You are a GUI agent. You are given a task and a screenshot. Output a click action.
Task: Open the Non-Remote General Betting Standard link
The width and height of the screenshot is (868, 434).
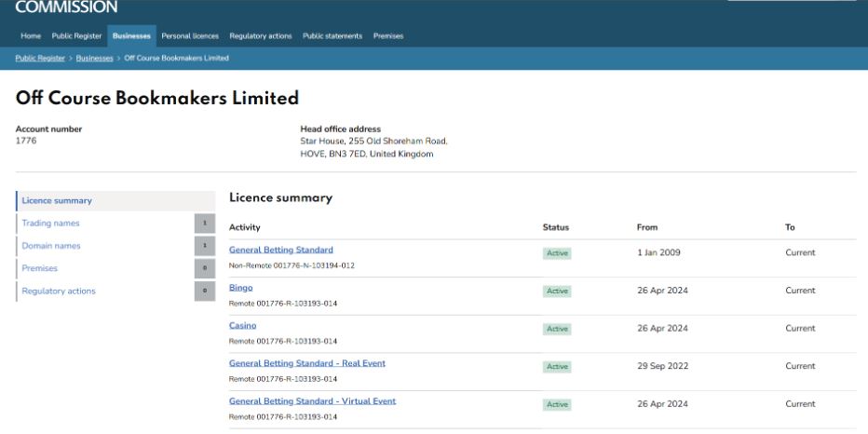click(x=281, y=250)
